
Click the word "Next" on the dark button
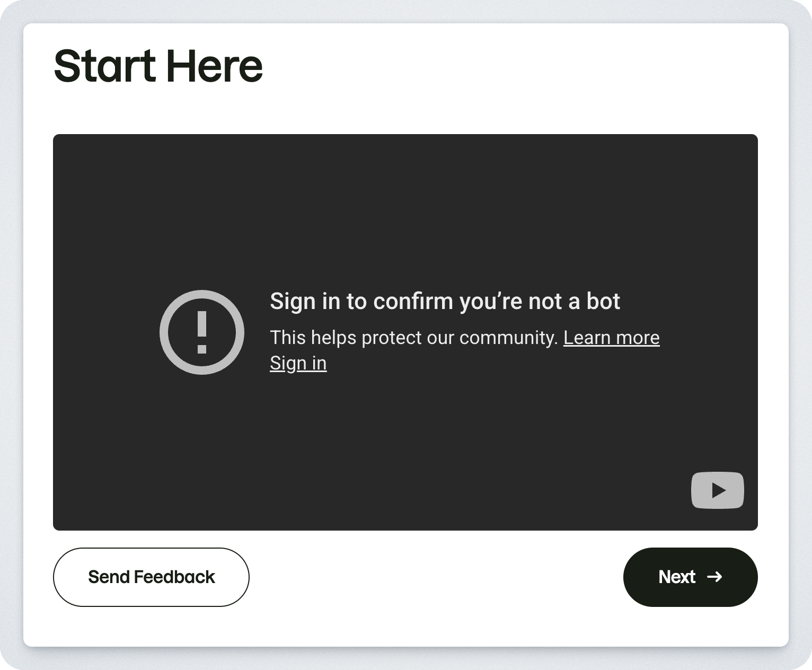click(677, 577)
